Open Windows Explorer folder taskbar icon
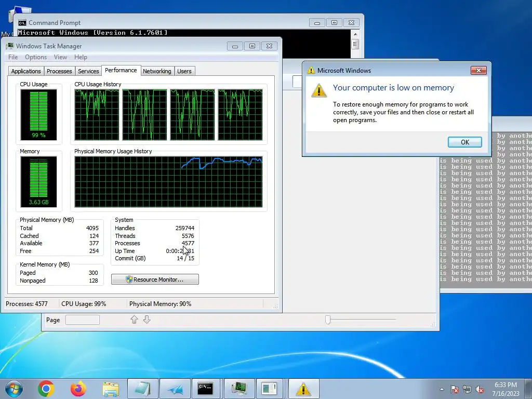 point(111,389)
